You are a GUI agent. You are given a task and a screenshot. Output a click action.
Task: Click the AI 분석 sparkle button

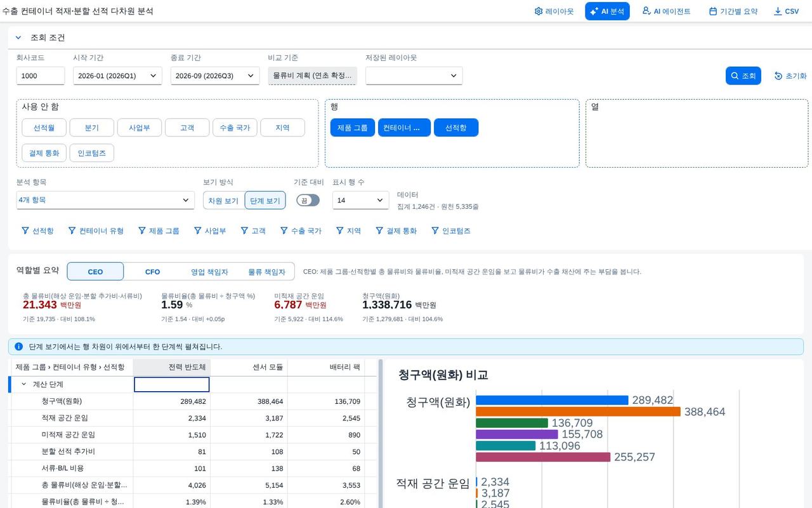pos(607,11)
